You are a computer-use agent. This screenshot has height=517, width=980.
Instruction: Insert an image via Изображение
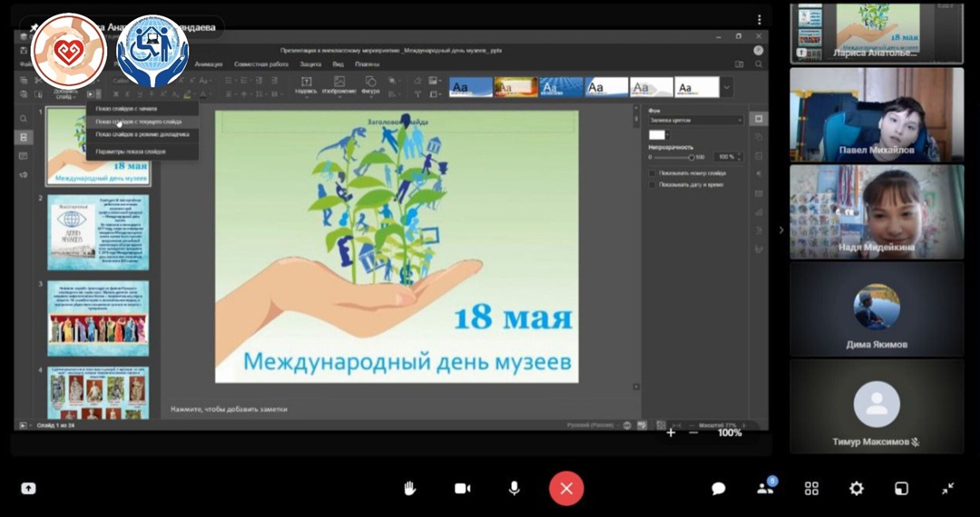[x=338, y=85]
